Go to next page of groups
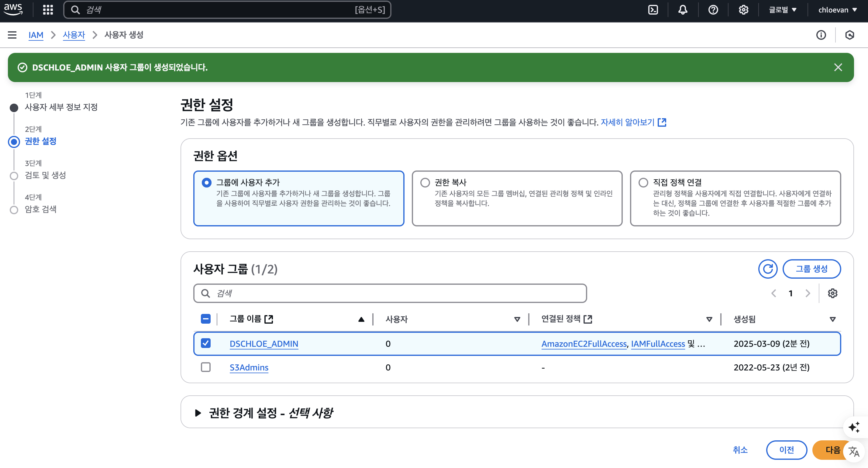The height and width of the screenshot is (468, 868). click(x=808, y=293)
